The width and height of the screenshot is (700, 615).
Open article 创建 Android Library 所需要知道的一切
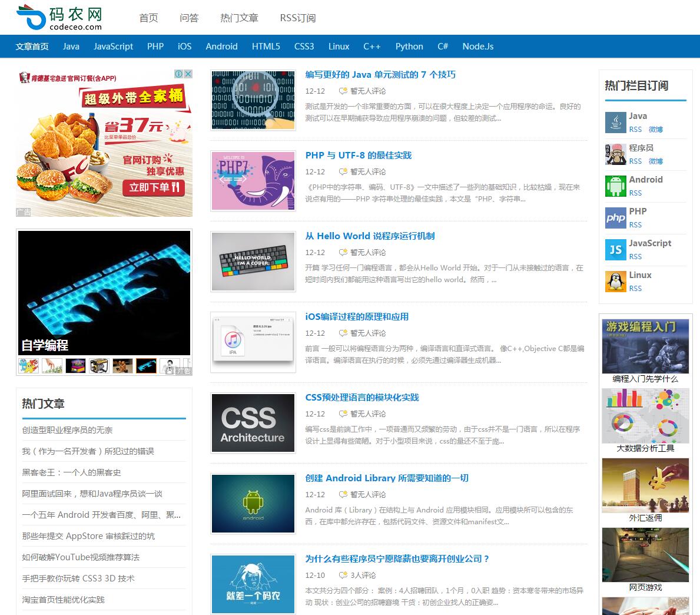[x=387, y=478]
